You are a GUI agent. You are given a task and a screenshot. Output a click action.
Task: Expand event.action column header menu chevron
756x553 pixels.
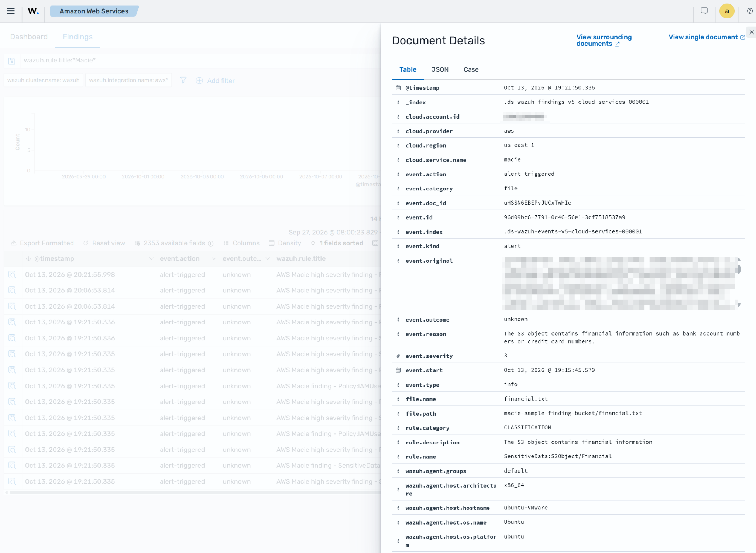pyautogui.click(x=214, y=259)
